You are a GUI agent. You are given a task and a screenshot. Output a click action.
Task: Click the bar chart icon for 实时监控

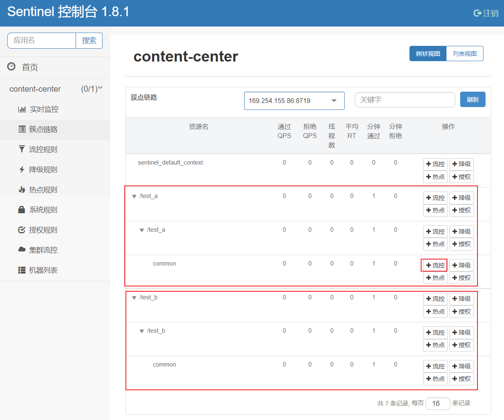point(22,109)
